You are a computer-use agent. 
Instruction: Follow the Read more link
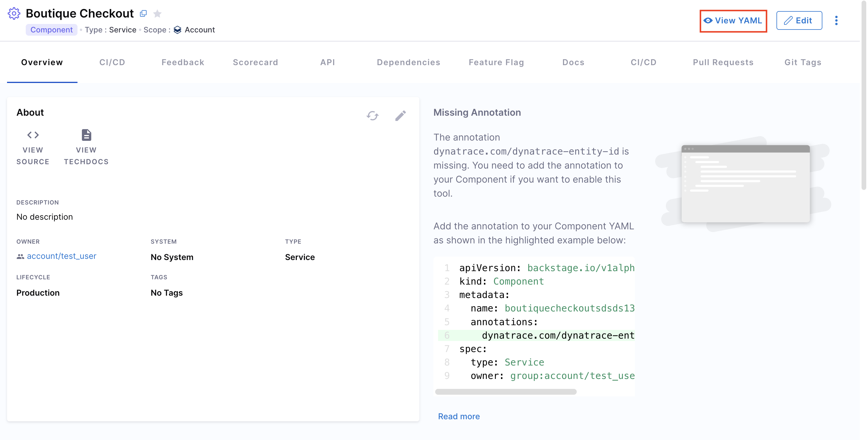[x=459, y=416]
